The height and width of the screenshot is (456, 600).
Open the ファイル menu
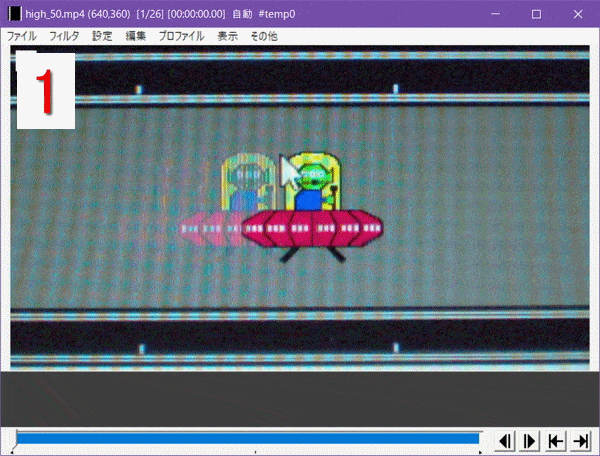click(22, 36)
